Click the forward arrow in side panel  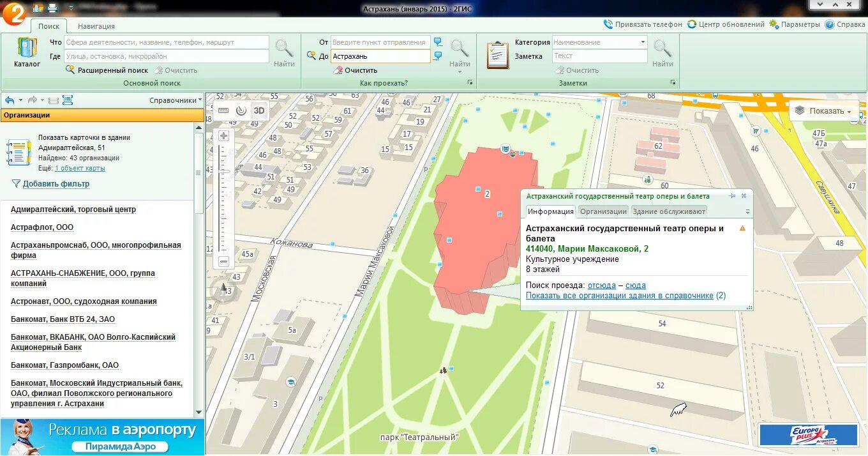[33, 100]
